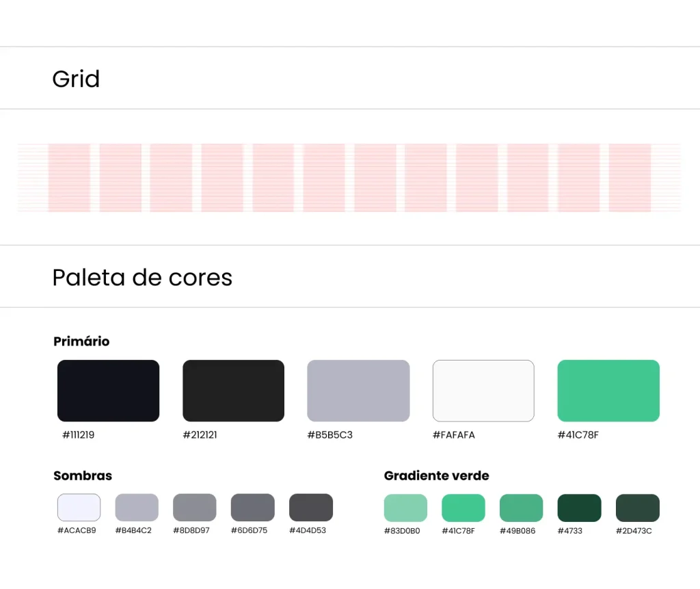The height and width of the screenshot is (589, 700).
Task: Select the #B4B4C2 shadow swatch
Action: [137, 508]
